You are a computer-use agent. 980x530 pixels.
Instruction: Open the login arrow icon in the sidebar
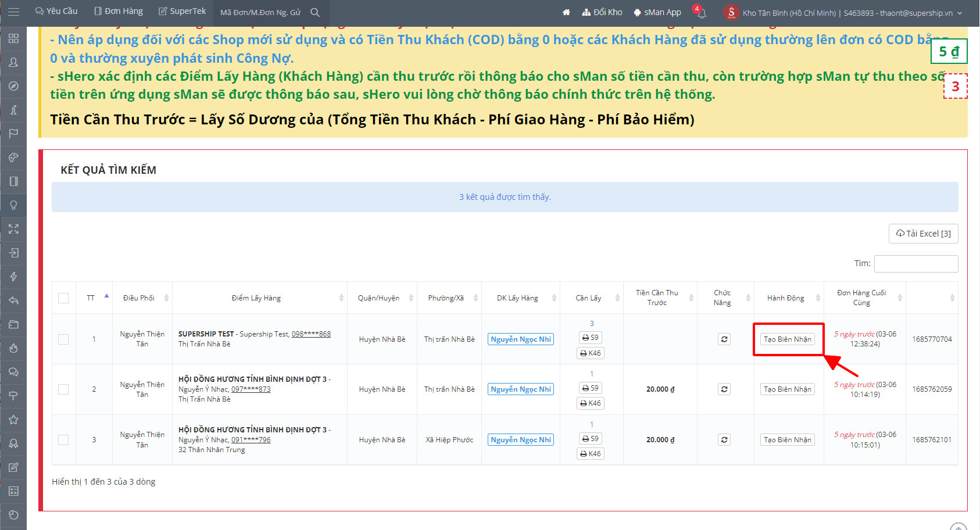[13, 253]
